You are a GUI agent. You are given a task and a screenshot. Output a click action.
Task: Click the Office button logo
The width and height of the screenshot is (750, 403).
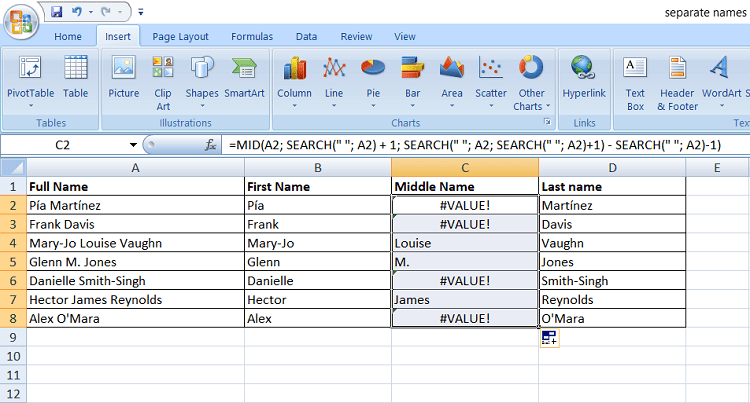[x=19, y=20]
